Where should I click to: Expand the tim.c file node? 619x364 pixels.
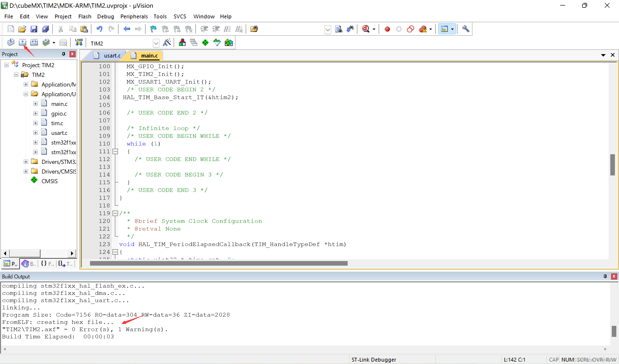pyautogui.click(x=36, y=123)
